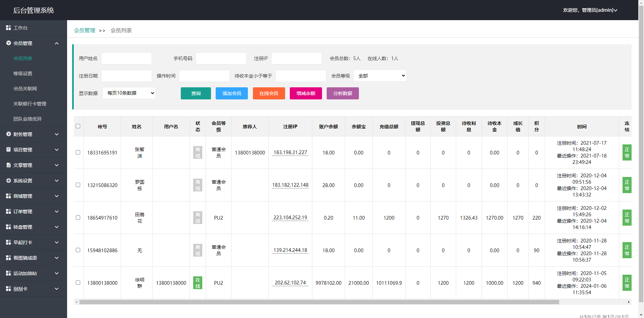Open the 每页10条数据 display dropdown
The width and height of the screenshot is (644, 318).
pos(129,93)
